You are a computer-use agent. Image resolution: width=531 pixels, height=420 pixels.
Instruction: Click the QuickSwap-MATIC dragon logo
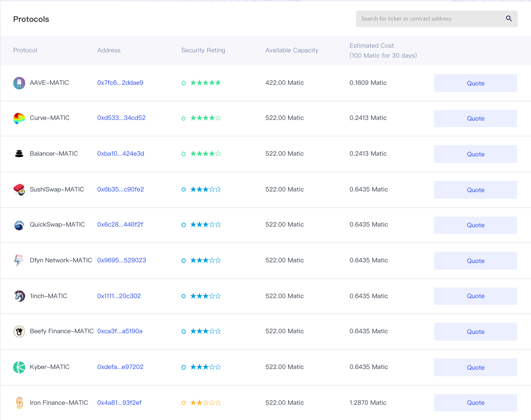click(19, 225)
